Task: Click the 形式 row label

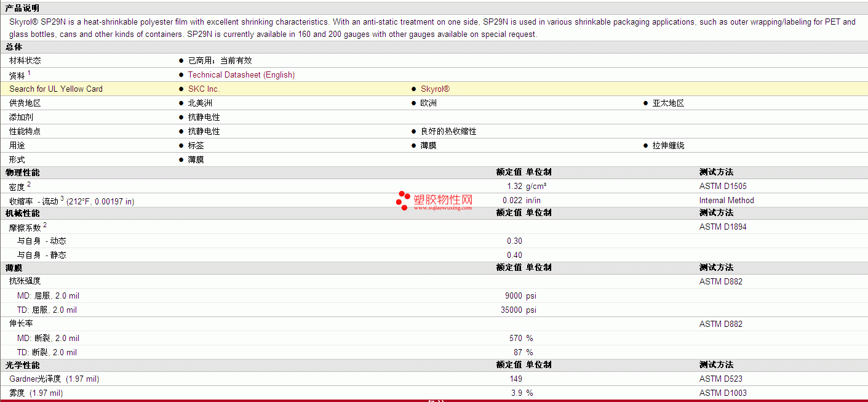Action: point(17,160)
